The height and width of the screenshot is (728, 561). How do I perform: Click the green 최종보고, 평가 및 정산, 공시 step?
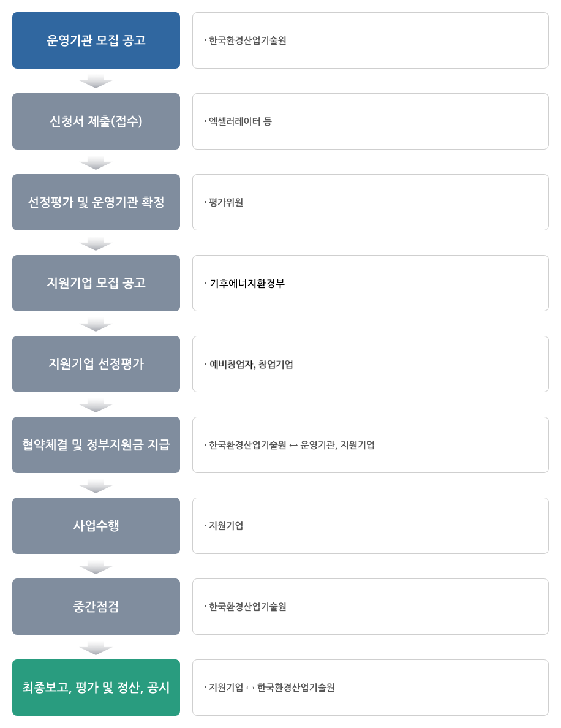[x=96, y=688]
